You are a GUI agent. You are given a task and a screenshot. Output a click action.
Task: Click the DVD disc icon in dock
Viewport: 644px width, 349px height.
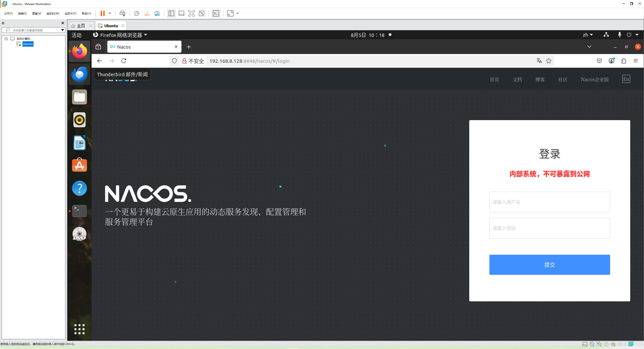[79, 234]
